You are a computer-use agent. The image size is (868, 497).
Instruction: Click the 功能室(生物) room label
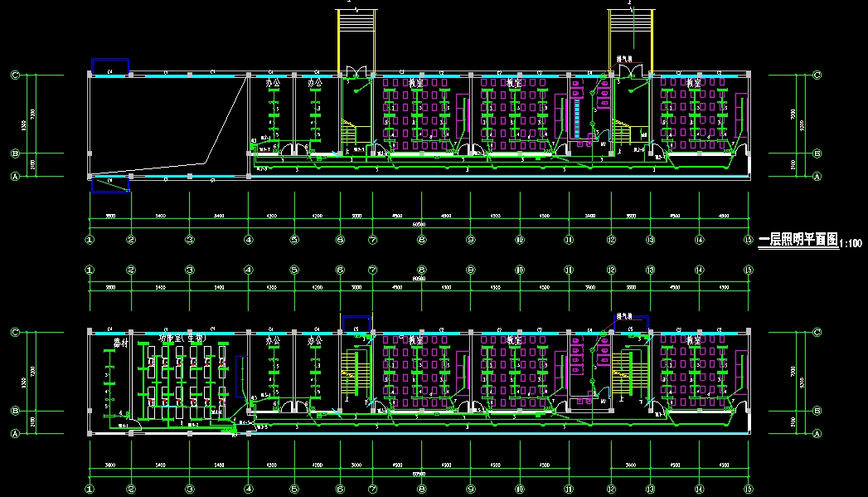181,340
